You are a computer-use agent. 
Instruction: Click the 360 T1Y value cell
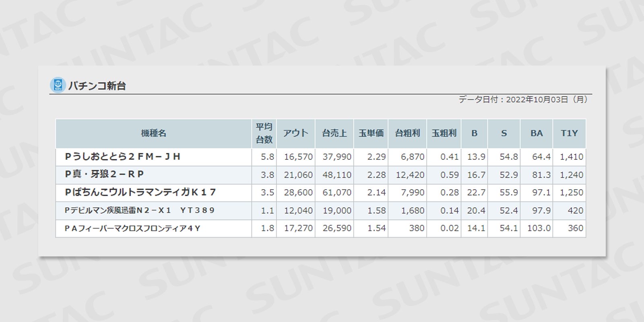[x=570, y=228]
